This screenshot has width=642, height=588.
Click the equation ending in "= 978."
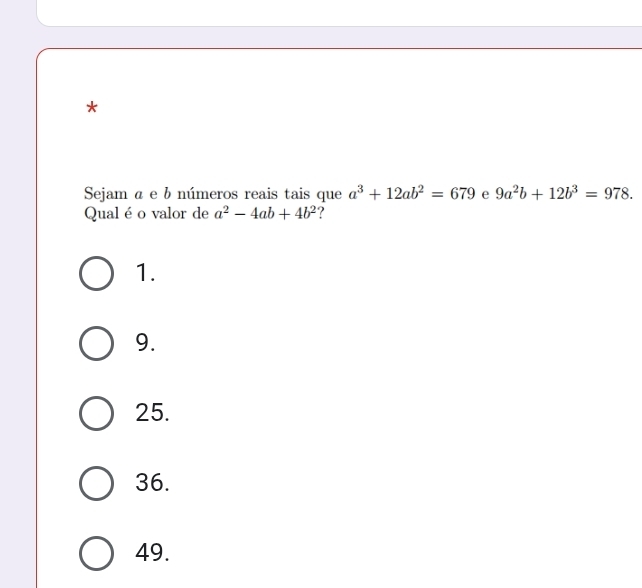pos(564,190)
